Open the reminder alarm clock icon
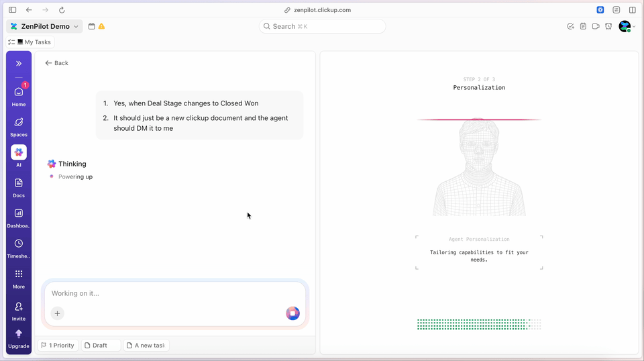The image size is (644, 361). click(608, 26)
